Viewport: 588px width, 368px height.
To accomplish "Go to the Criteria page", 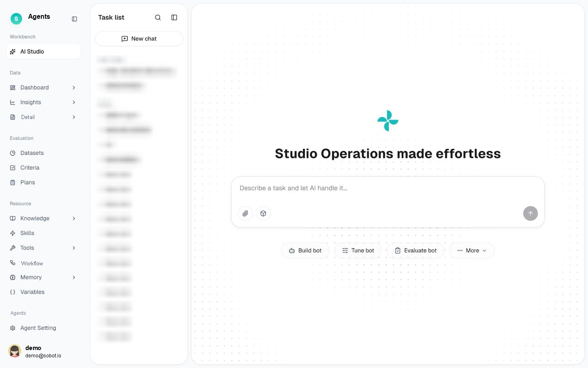I will pyautogui.click(x=43, y=168).
